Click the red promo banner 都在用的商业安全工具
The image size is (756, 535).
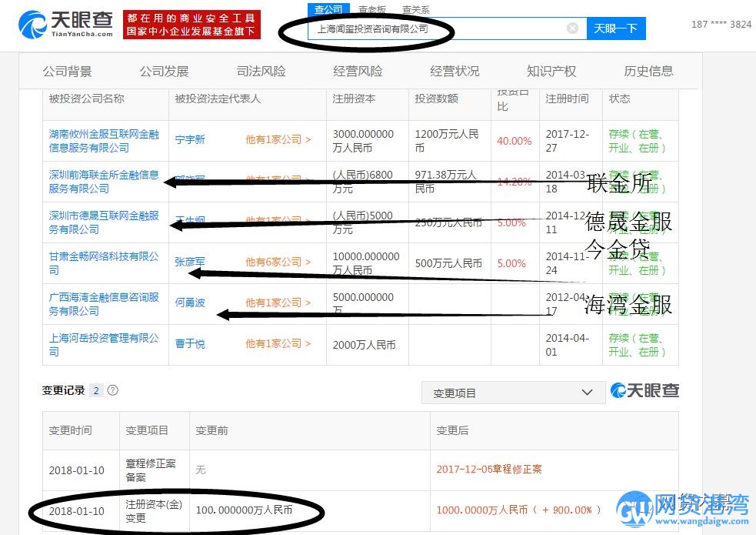tap(192, 25)
